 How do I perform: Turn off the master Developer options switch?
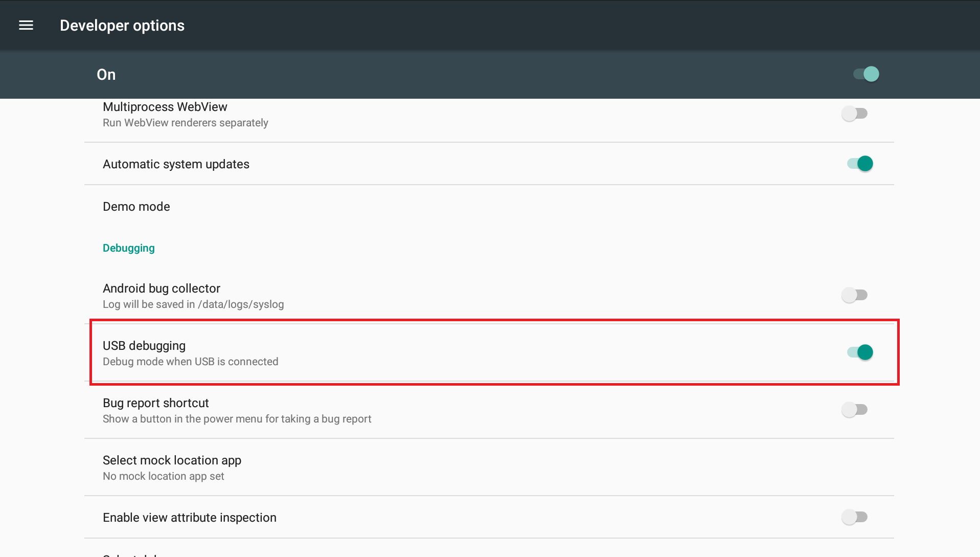coord(865,74)
